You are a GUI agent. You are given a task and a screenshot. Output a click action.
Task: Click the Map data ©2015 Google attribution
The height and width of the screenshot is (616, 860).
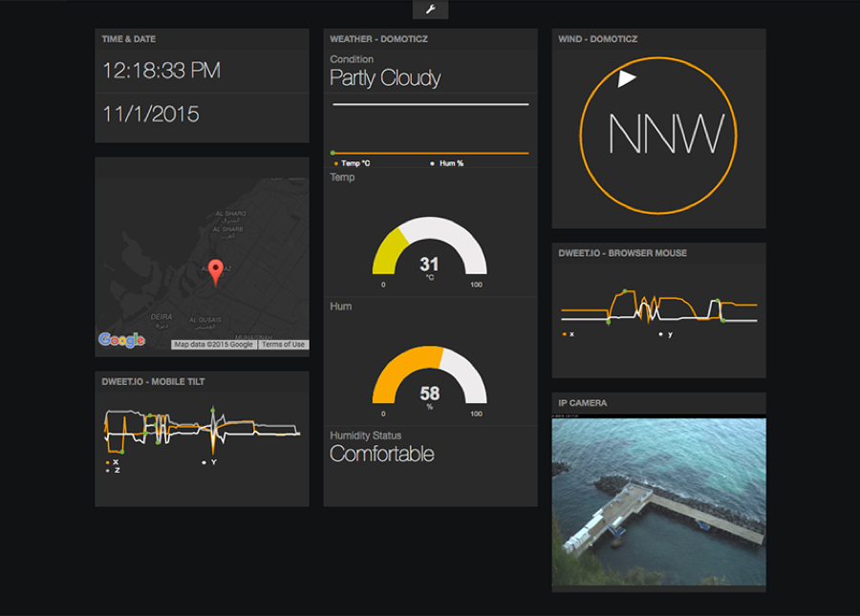[x=214, y=345]
